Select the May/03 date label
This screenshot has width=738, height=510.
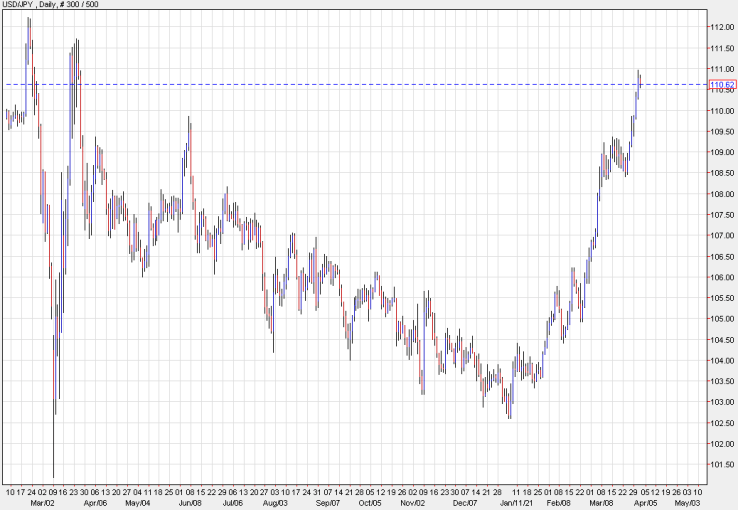(689, 503)
